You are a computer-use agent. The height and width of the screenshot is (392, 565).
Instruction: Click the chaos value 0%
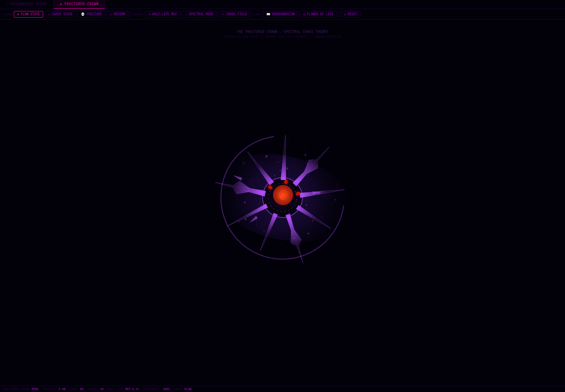[x=82, y=389]
